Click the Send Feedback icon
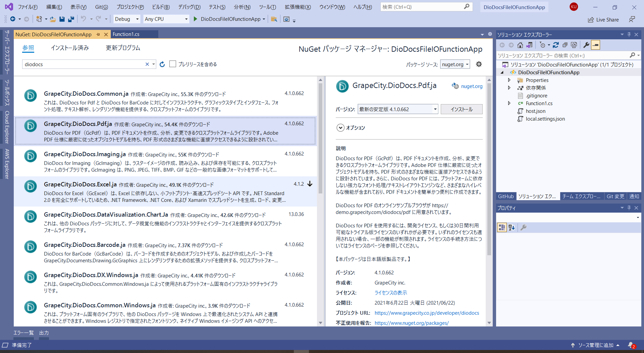Screen dimensions: 644x353 (632, 19)
